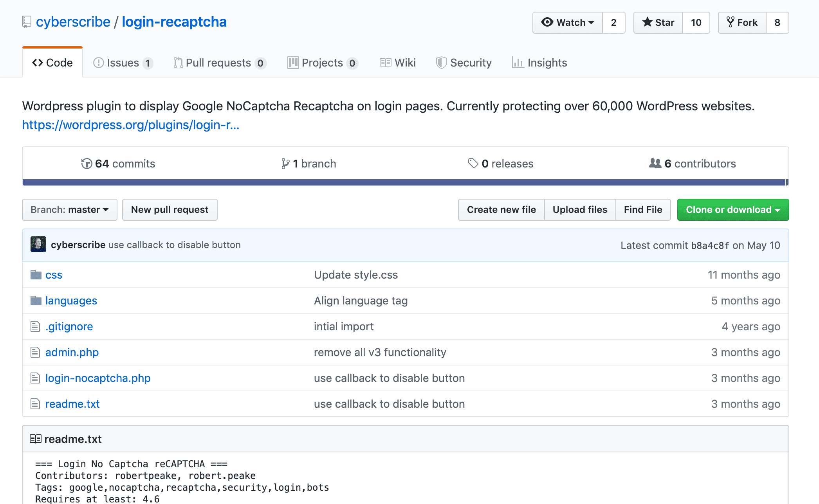
Task: Click the Projects board icon
Action: click(x=293, y=63)
